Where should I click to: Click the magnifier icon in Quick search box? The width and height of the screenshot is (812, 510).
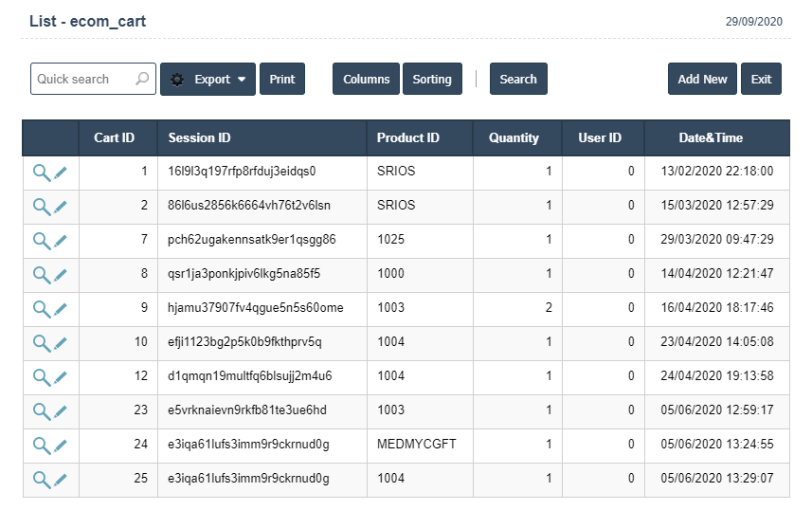click(x=143, y=80)
